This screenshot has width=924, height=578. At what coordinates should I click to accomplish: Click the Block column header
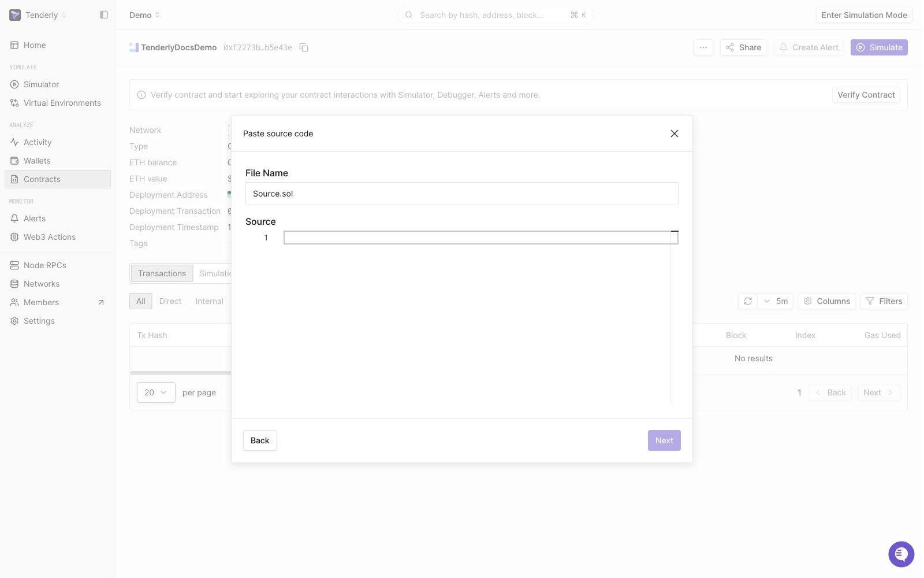[x=736, y=335]
